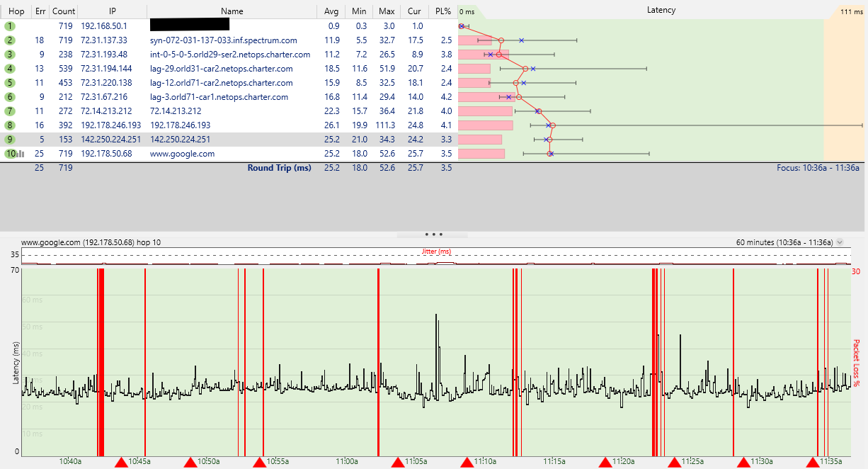
Task: Toggle the small graph icon beside hop 10
Action: coord(21,154)
